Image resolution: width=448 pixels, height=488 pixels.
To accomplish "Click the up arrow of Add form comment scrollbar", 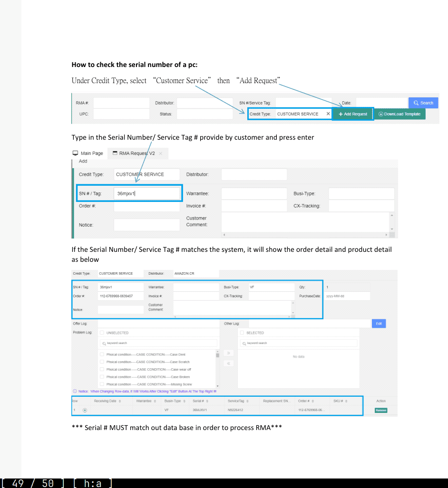I will (392, 215).
